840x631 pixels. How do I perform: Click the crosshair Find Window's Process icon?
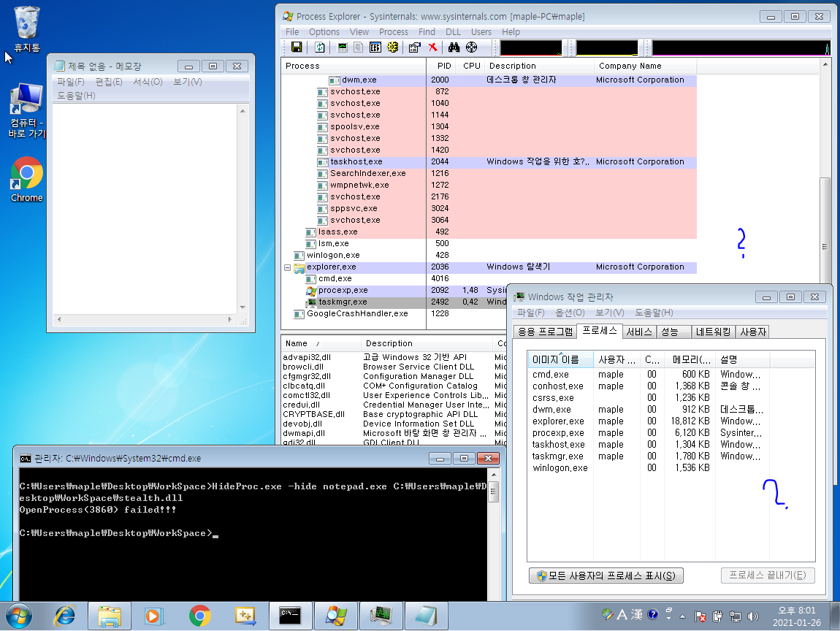click(x=471, y=47)
